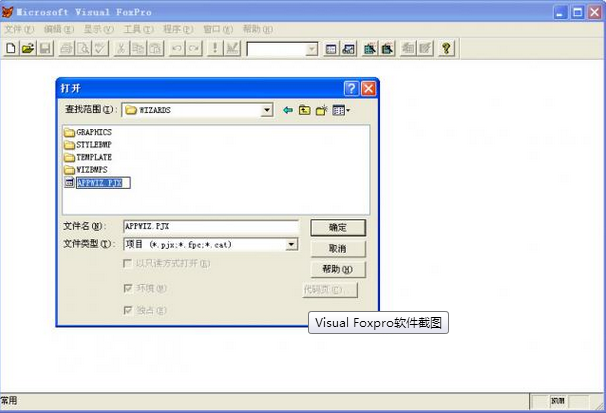
Task: Click the Open file toolbar icon
Action: click(x=28, y=49)
